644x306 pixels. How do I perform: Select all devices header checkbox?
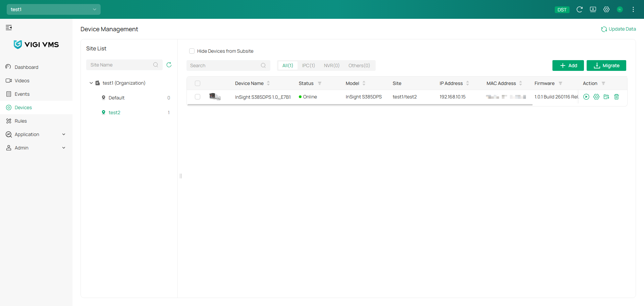198,83
